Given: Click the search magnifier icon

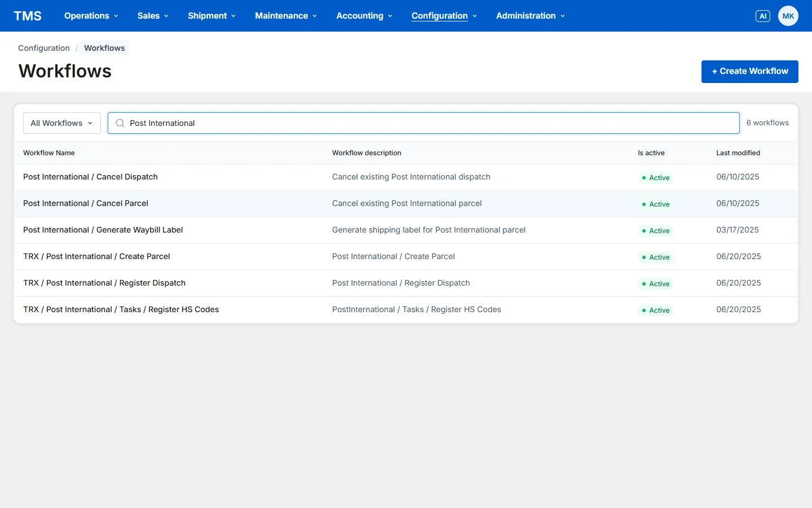Looking at the screenshot, I should coord(120,123).
